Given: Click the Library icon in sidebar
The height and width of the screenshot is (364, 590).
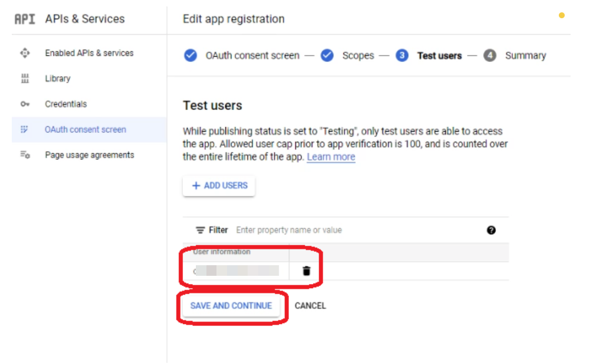Looking at the screenshot, I should tap(25, 79).
